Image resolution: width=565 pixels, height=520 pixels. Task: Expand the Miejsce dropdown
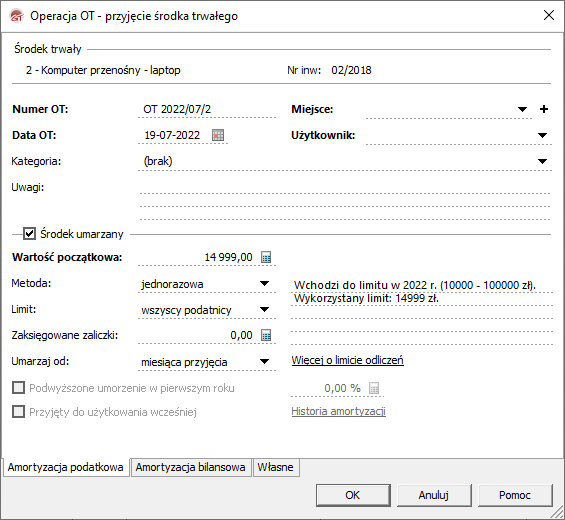[x=522, y=109]
